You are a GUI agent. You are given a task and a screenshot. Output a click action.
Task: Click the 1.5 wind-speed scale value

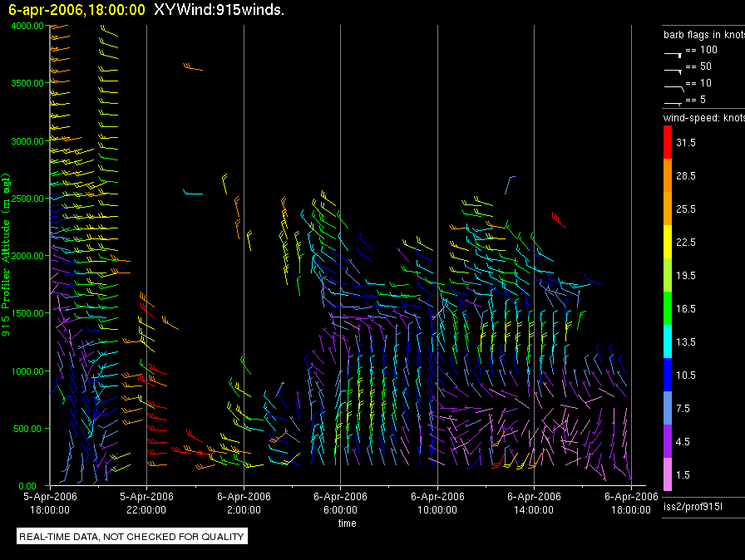tap(683, 474)
